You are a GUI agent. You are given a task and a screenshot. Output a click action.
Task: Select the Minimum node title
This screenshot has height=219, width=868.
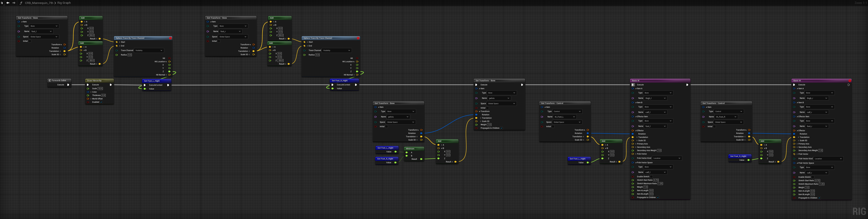[x=410, y=149]
